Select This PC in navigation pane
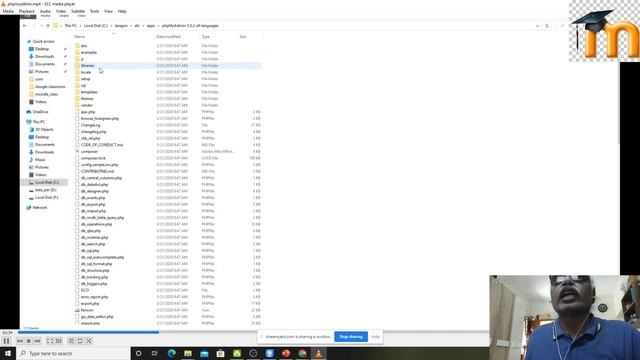Screen dimensions: 640x360 pyautogui.click(x=39, y=122)
